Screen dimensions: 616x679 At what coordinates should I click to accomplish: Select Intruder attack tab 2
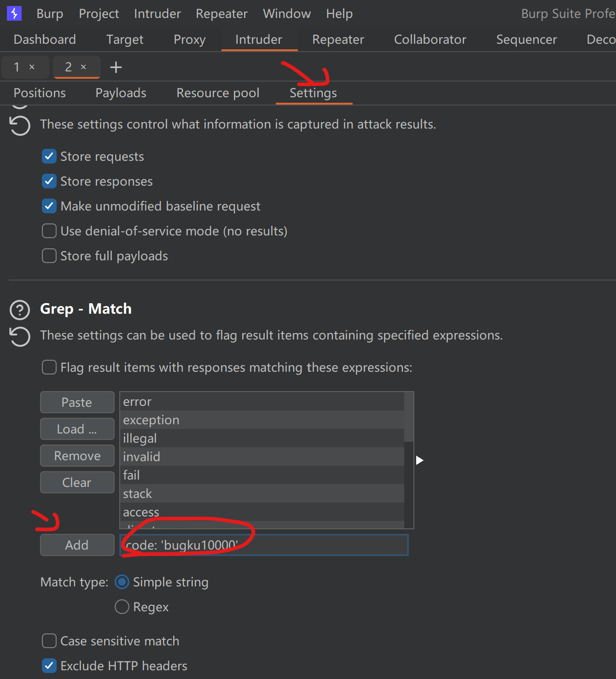point(69,67)
